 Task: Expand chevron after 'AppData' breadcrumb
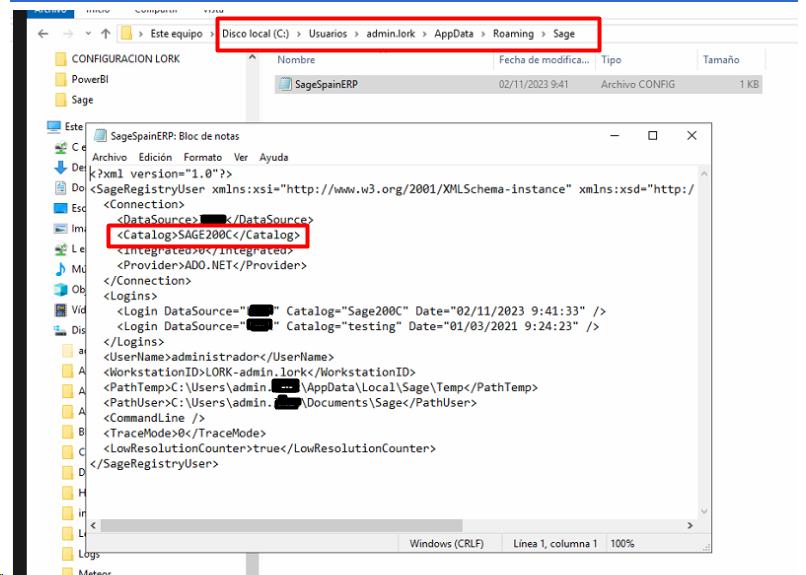coord(483,34)
